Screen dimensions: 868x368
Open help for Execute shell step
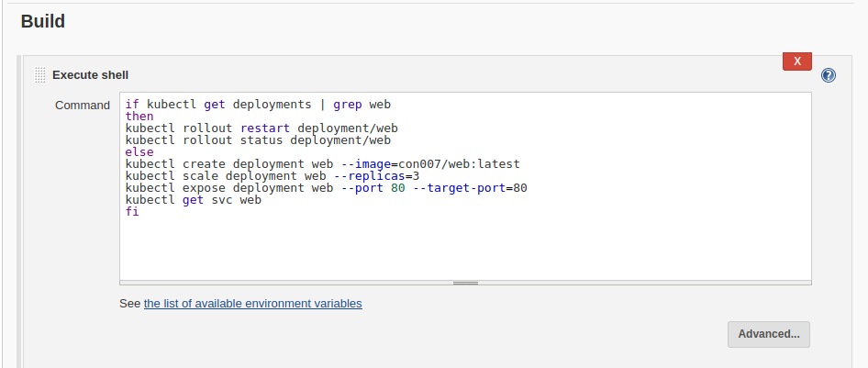829,75
